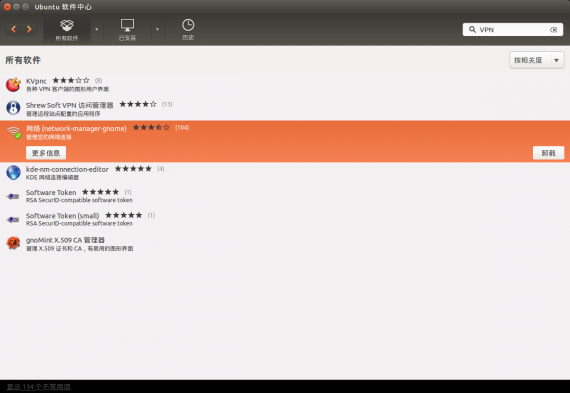This screenshot has height=393, width=570.
Task: Click the magnifier icon in search box
Action: [x=472, y=29]
